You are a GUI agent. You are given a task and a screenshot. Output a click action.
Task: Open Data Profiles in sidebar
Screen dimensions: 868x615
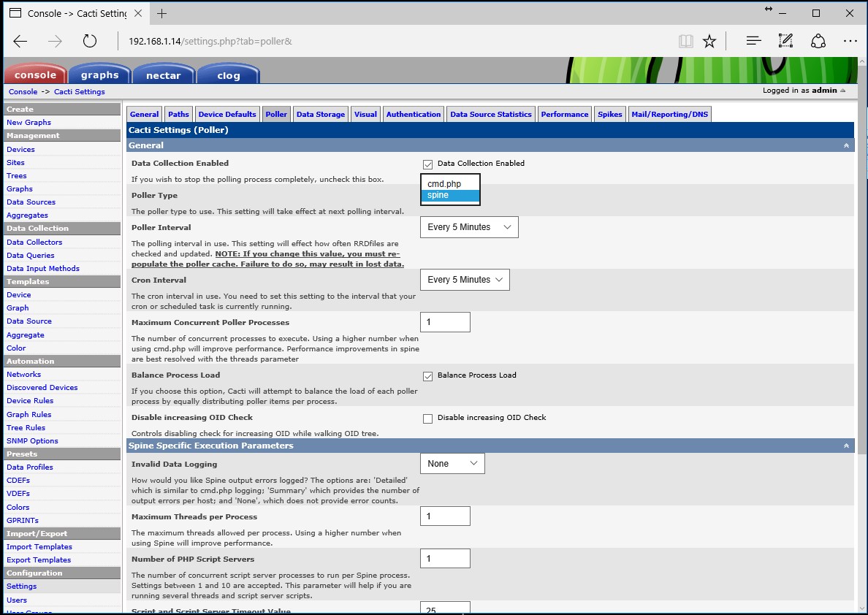tap(30, 467)
